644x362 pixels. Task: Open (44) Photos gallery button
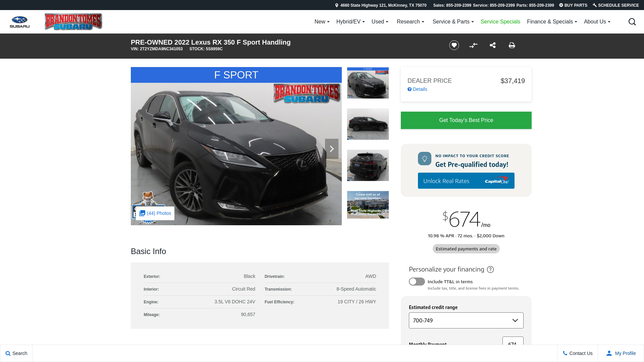tap(155, 213)
